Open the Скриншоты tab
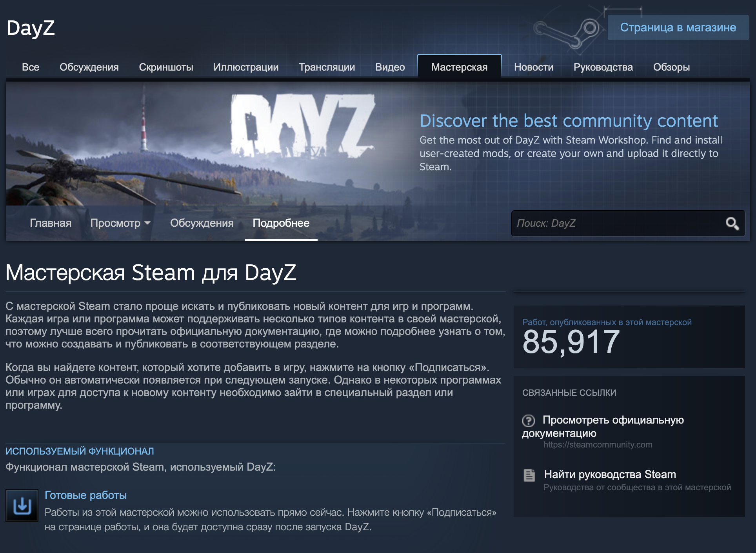This screenshot has height=553, width=756. pos(166,67)
